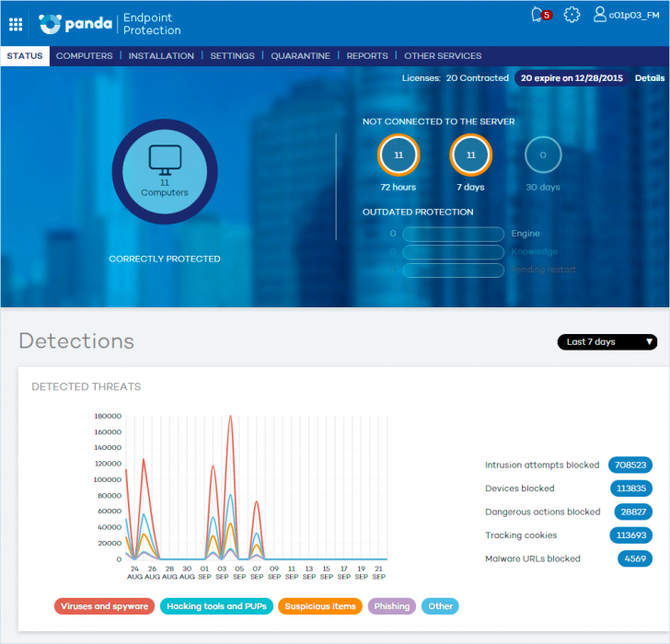This screenshot has width=670, height=644.
Task: Click the Detections section heading
Action: click(x=76, y=341)
